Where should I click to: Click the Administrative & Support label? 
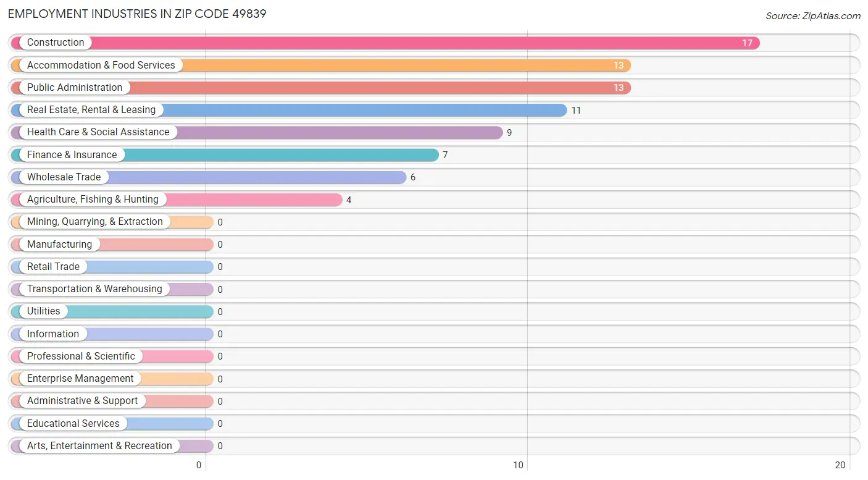[83, 401]
